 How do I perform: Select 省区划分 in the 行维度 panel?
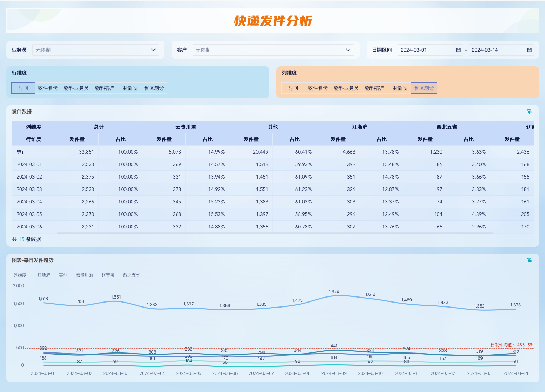[x=154, y=88]
